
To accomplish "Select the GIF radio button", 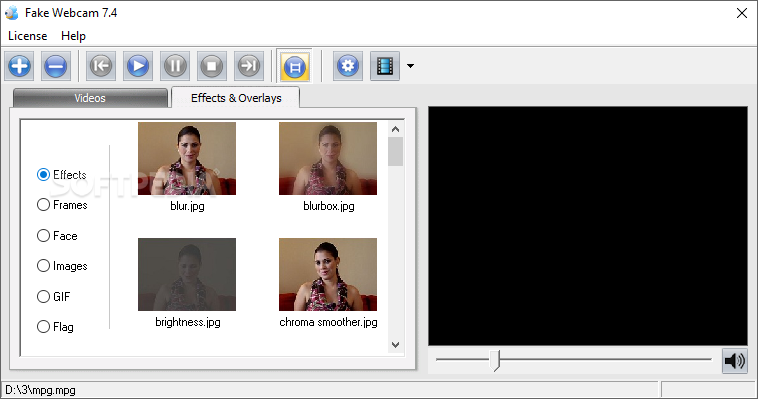I will [x=44, y=296].
